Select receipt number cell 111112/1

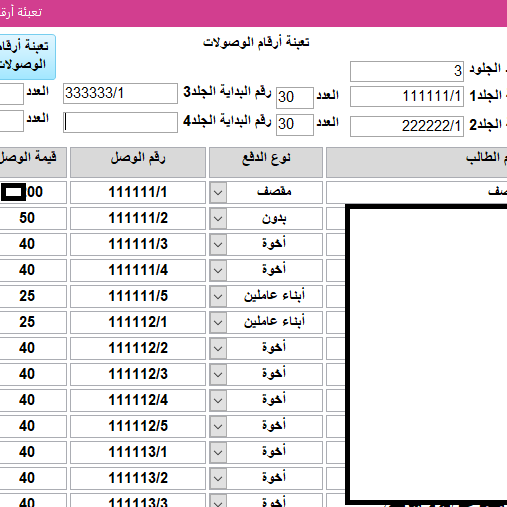[138, 322]
